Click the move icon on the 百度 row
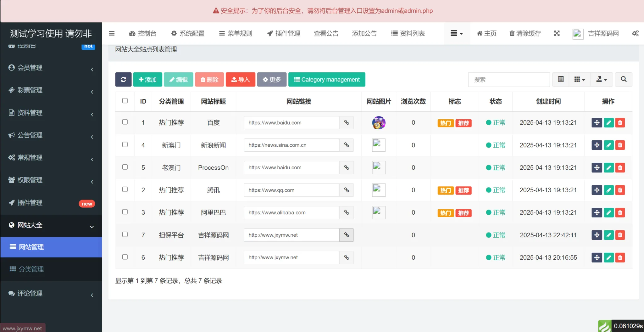Image resolution: width=644 pixels, height=332 pixels. 597,123
